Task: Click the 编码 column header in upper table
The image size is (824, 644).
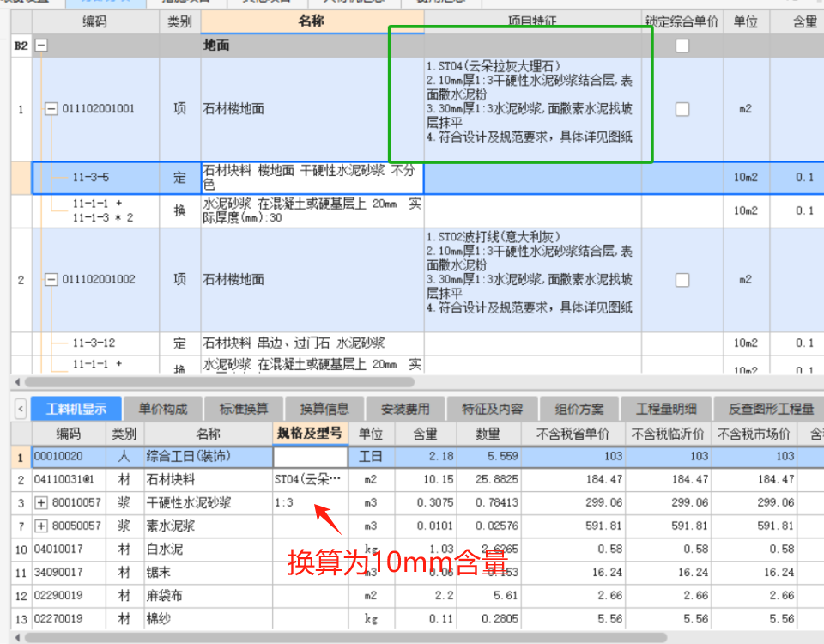Action: point(95,21)
